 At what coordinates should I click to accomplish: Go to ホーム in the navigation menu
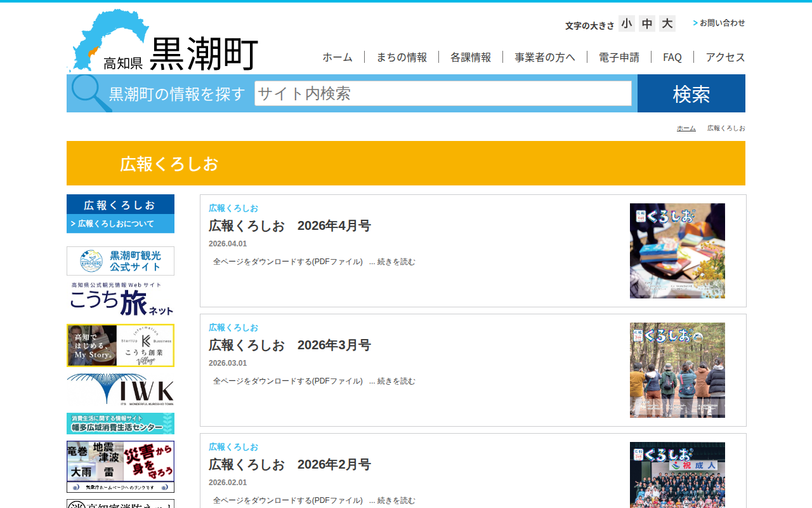[337, 57]
